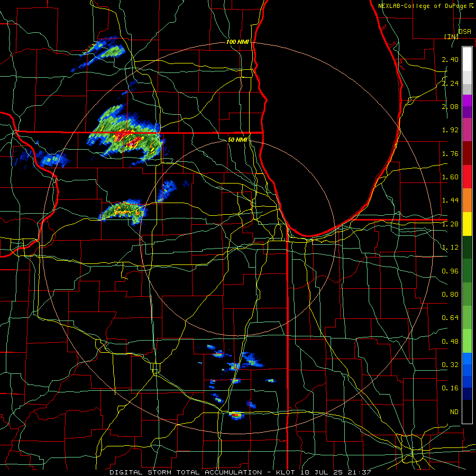The image size is (476, 476).
Task: Click the 1.12 legend value
Action: (450, 248)
